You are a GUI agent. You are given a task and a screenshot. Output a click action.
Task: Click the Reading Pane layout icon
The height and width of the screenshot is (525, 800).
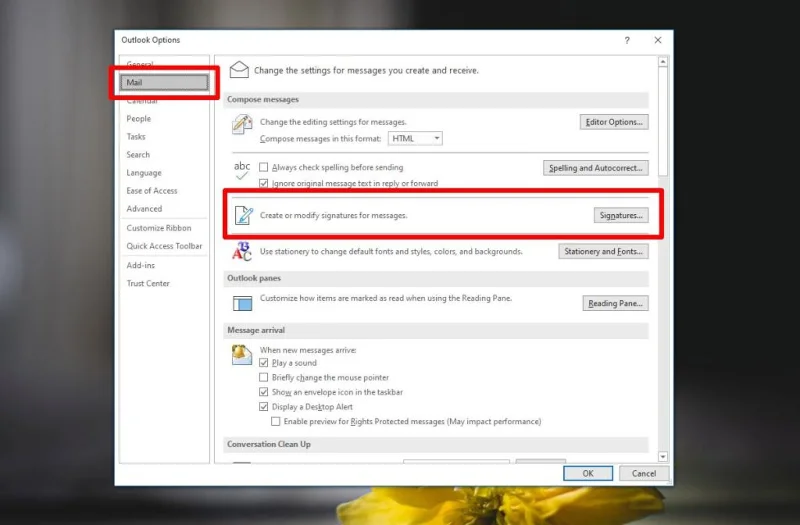coord(242,303)
